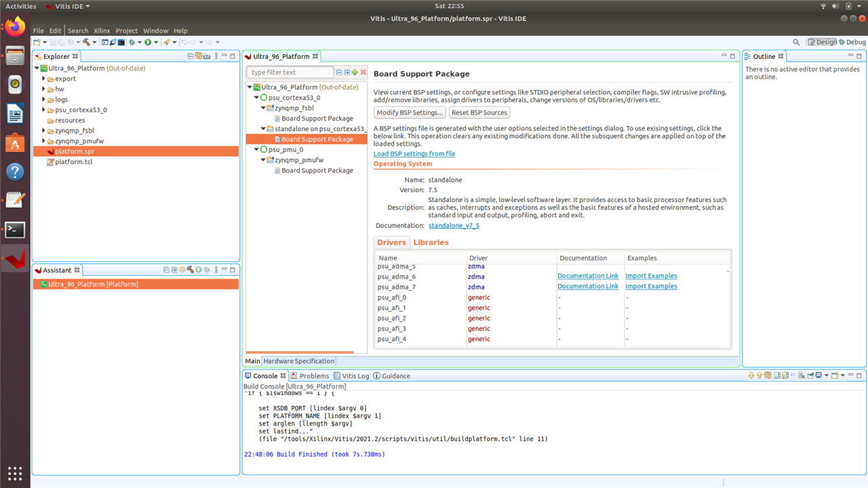
Task: Open standalone_v7_5 documentation link
Action: point(454,226)
